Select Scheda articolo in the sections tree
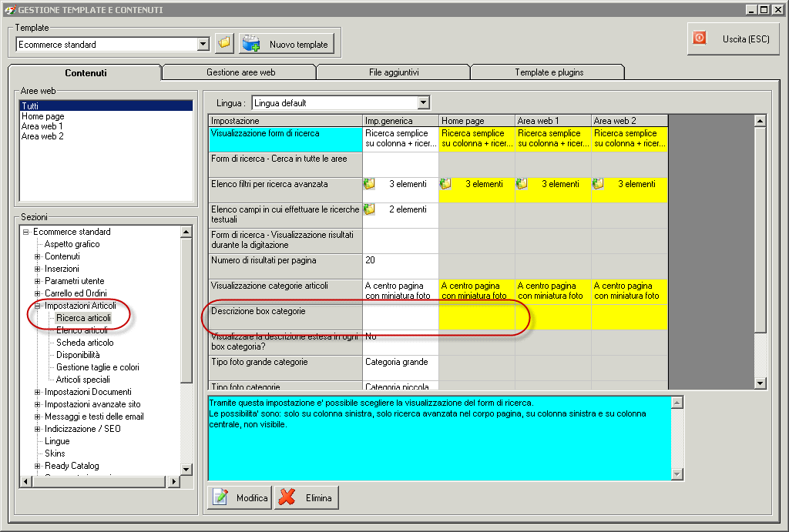 85,343
